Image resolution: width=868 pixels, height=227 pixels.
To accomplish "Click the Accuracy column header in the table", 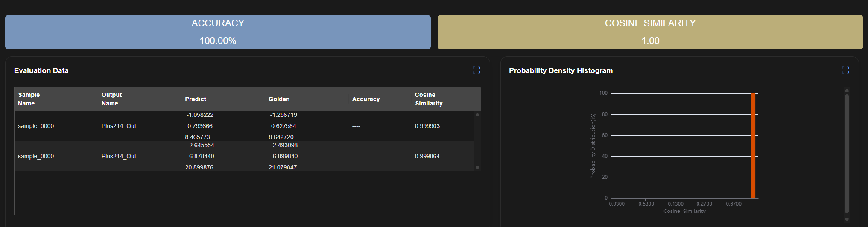I will [x=365, y=99].
